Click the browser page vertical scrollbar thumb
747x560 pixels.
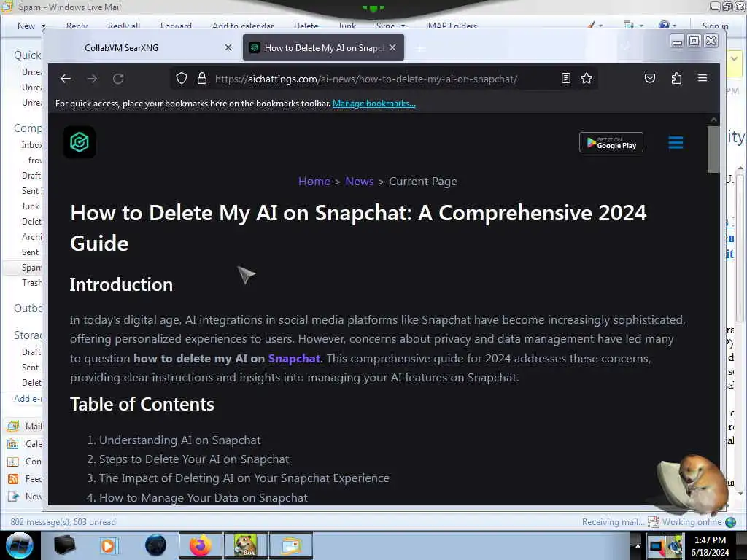(713, 149)
